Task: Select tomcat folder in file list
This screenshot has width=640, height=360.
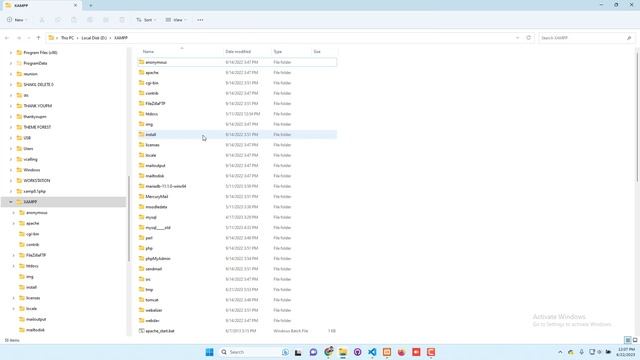Action: pos(237,300)
